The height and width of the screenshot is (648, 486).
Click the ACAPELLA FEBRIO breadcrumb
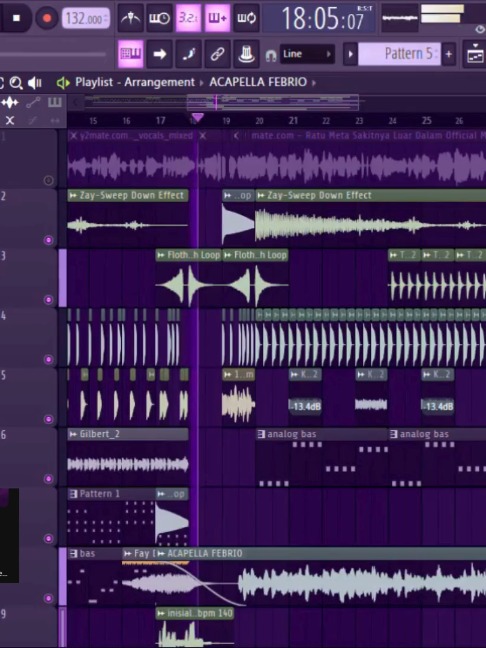tap(258, 82)
